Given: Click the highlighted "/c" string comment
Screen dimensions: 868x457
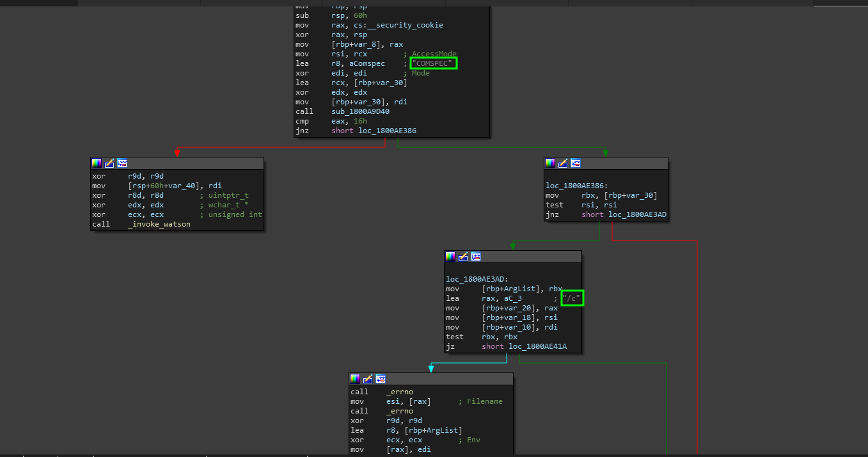Looking at the screenshot, I should (572, 298).
